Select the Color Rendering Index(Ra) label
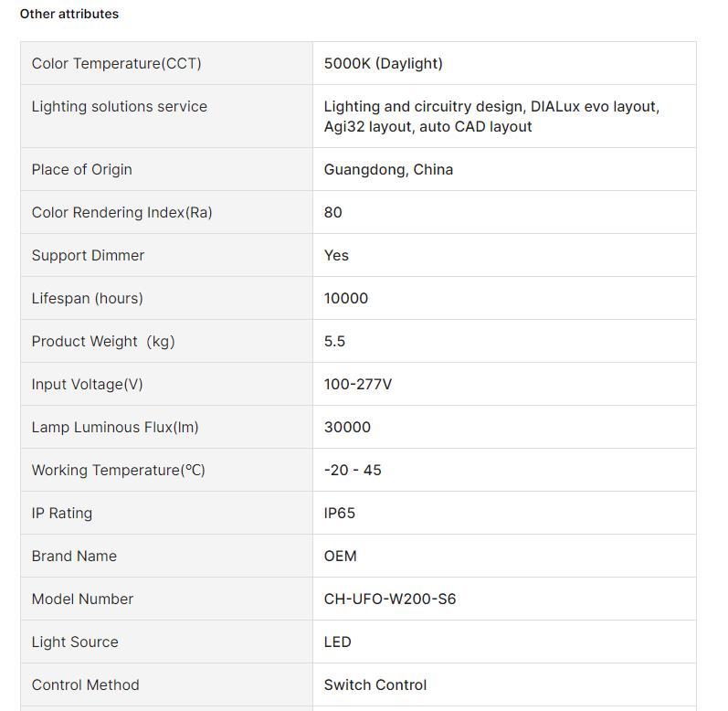The height and width of the screenshot is (711, 728). pos(121,212)
